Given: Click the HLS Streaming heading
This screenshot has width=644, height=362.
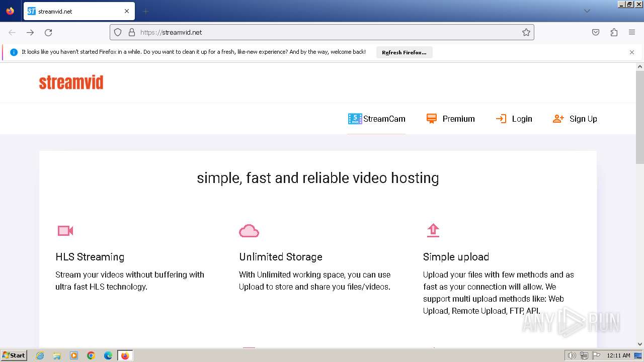Looking at the screenshot, I should tap(90, 257).
